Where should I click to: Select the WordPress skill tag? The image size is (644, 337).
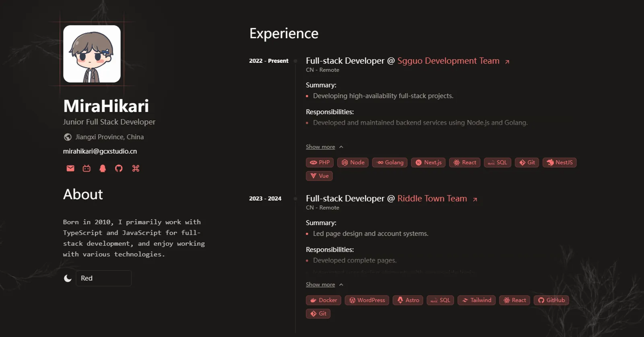[367, 300]
